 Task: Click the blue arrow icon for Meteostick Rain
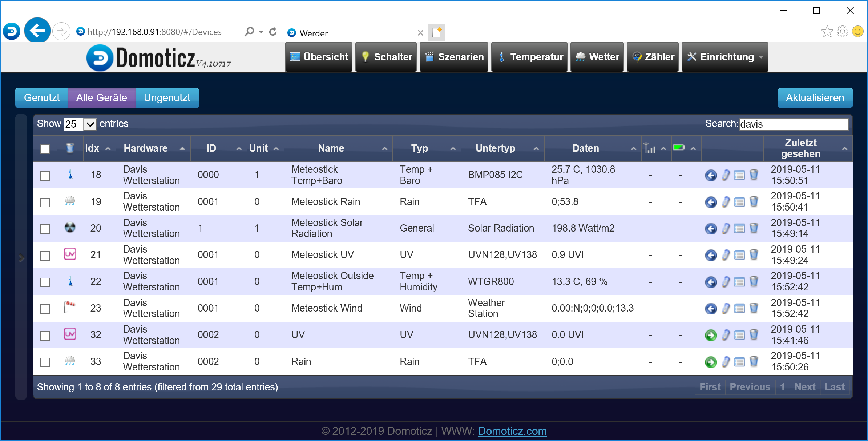(711, 202)
